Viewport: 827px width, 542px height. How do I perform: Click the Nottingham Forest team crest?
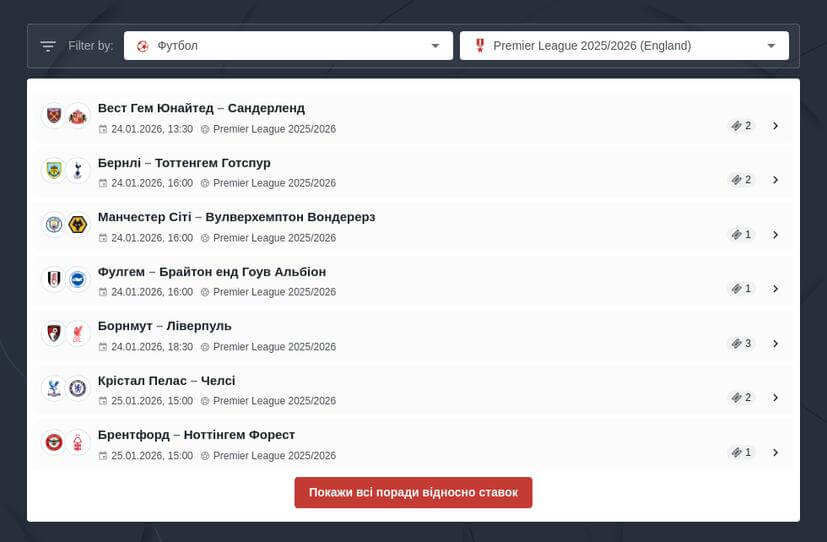(x=78, y=442)
